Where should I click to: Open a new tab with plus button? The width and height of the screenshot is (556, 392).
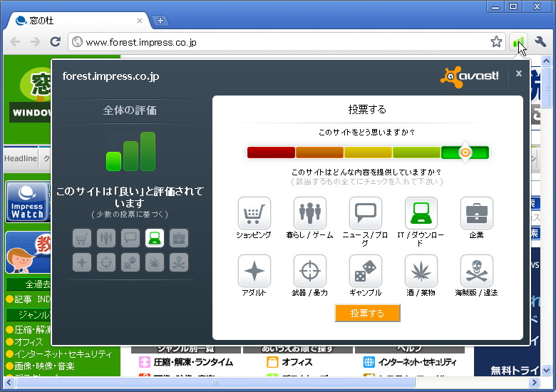pyautogui.click(x=160, y=21)
